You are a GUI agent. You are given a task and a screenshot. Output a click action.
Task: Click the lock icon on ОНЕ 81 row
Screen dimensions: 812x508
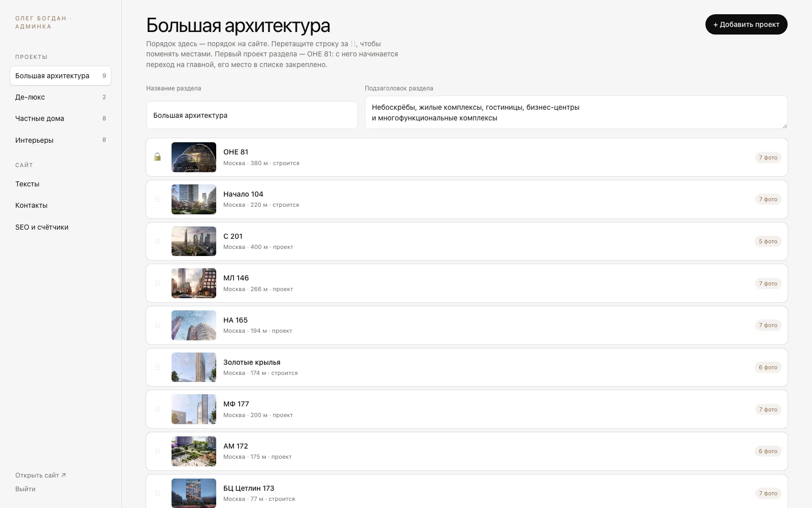(157, 157)
